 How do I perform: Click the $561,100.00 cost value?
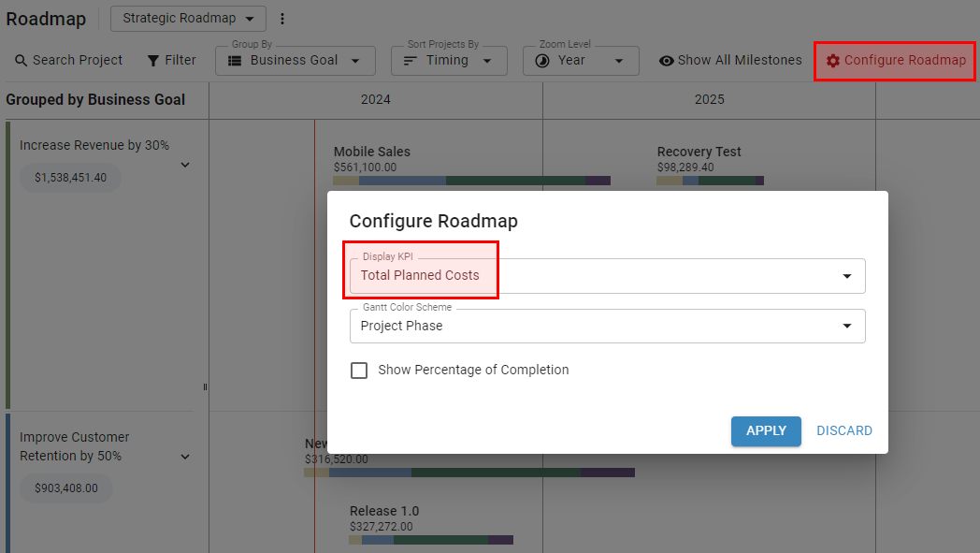point(365,167)
